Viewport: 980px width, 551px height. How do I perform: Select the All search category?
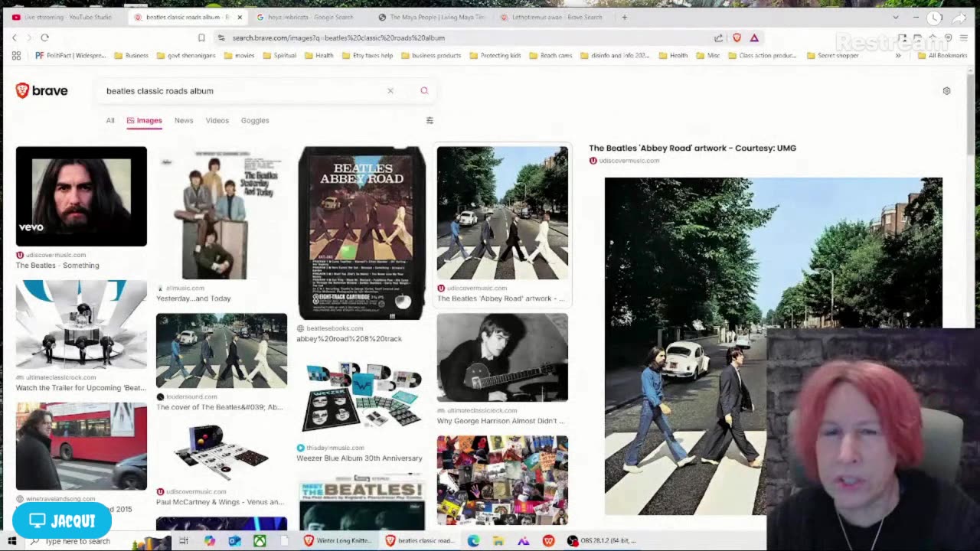pos(110,120)
